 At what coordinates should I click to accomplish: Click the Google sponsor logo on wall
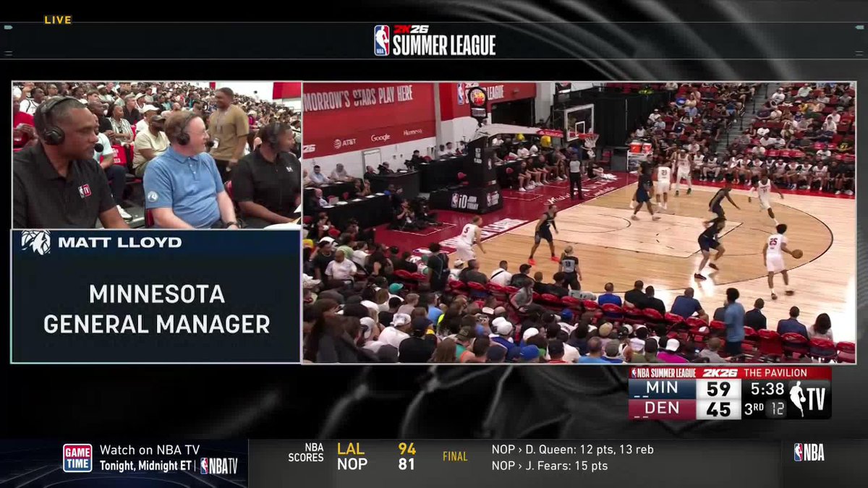[380, 137]
